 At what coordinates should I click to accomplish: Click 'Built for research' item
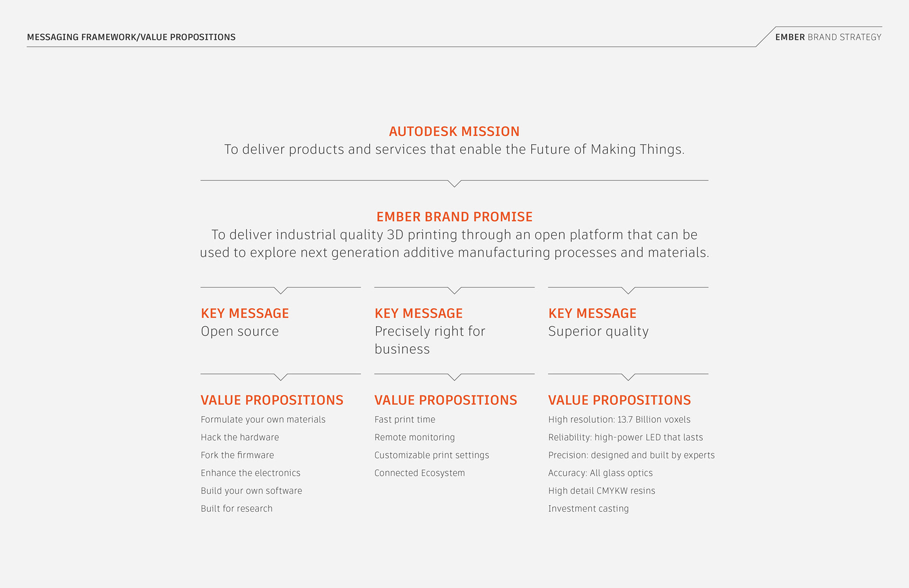click(x=236, y=508)
